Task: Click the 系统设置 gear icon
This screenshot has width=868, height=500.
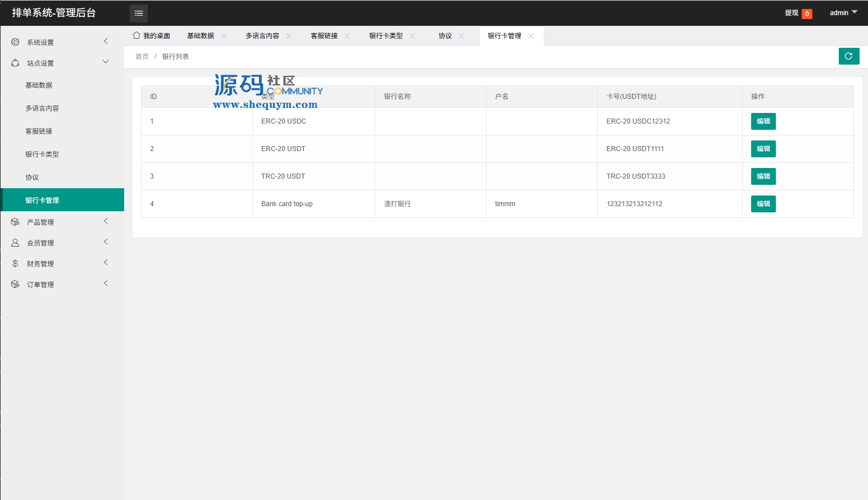Action: pos(15,42)
